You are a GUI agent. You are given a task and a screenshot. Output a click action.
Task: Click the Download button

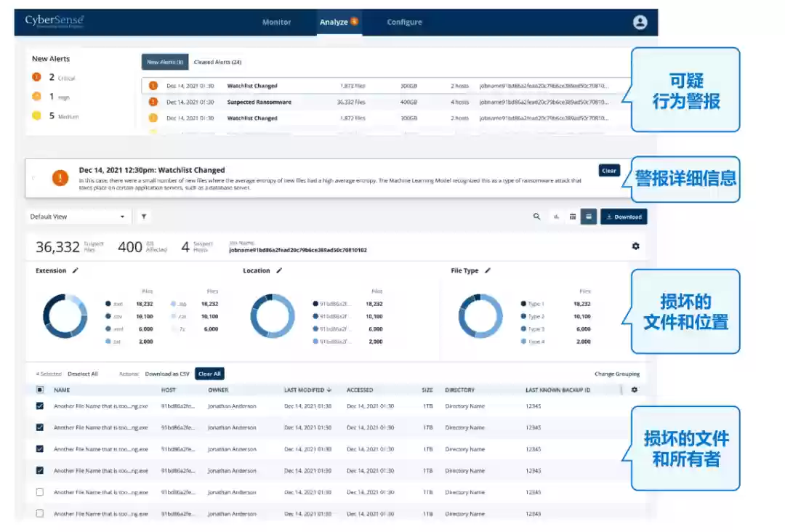(624, 217)
